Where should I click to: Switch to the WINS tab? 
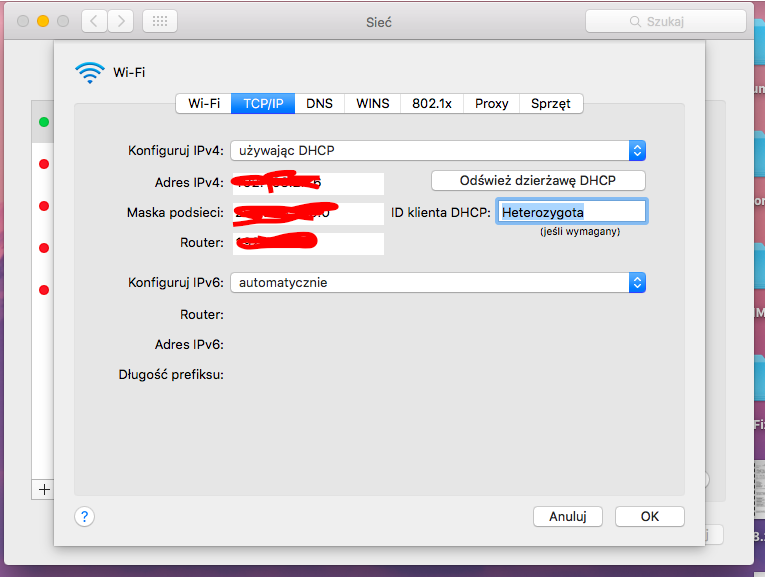pos(373,103)
